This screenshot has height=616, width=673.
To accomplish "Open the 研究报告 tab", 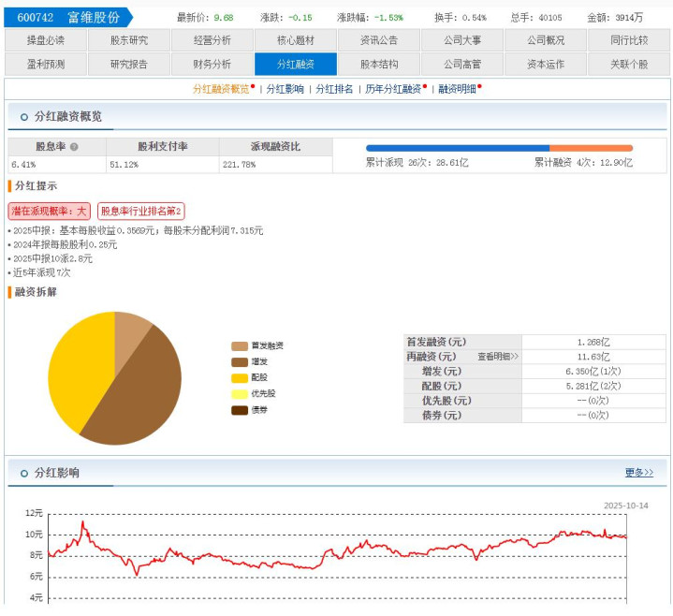I will tap(129, 64).
